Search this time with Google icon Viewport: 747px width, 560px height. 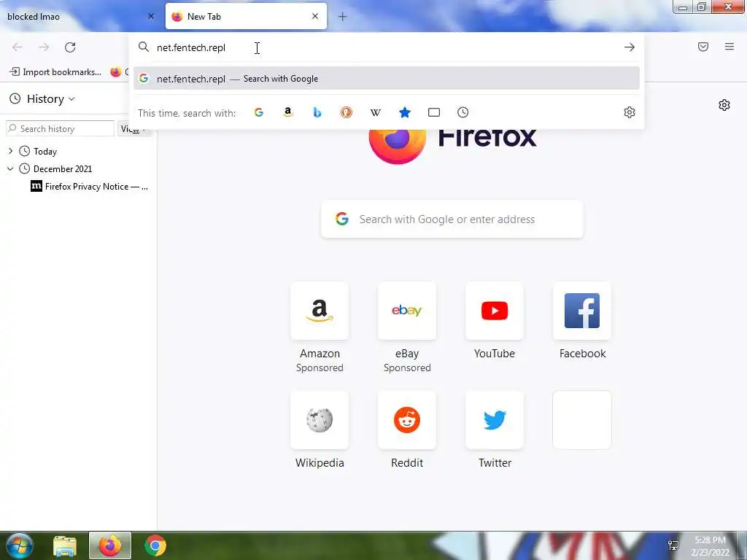pos(259,112)
